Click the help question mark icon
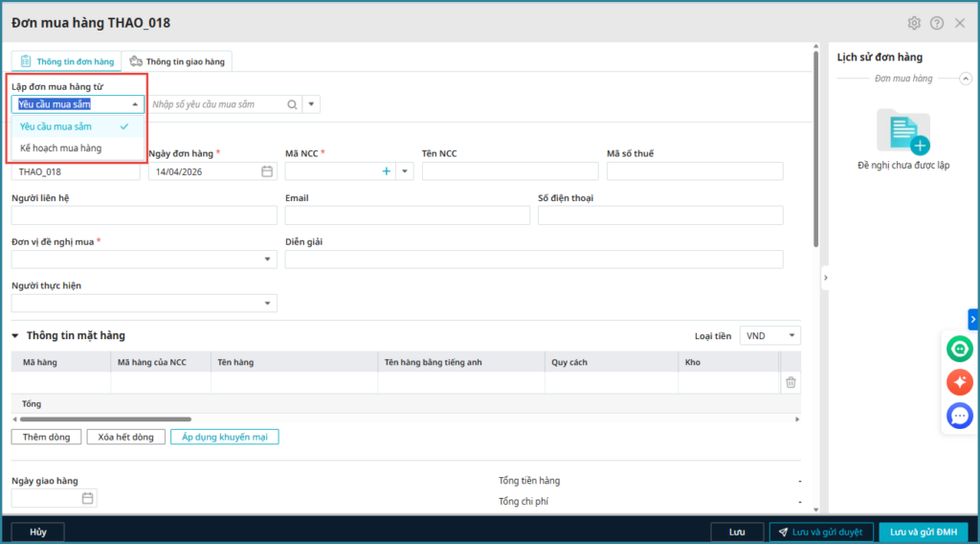Image resolution: width=980 pixels, height=544 pixels. (937, 23)
